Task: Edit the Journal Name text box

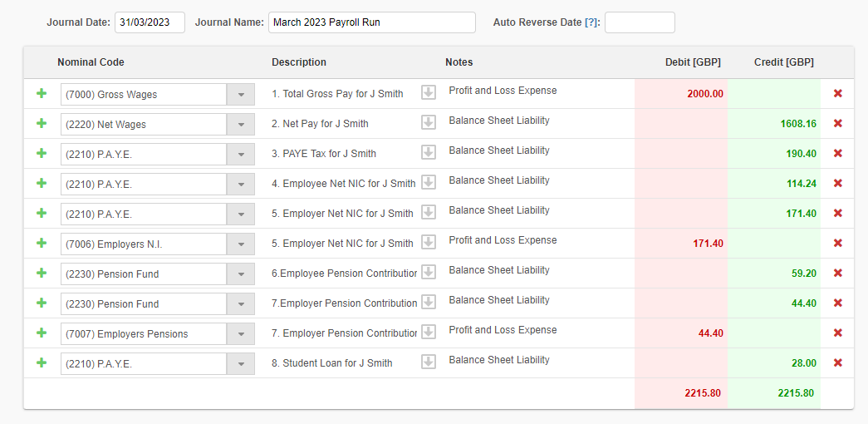Action: click(371, 22)
